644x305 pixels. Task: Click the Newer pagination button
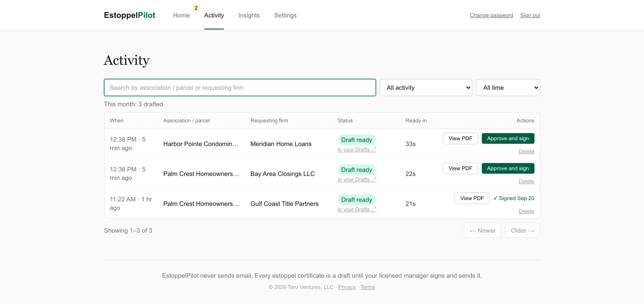point(482,230)
